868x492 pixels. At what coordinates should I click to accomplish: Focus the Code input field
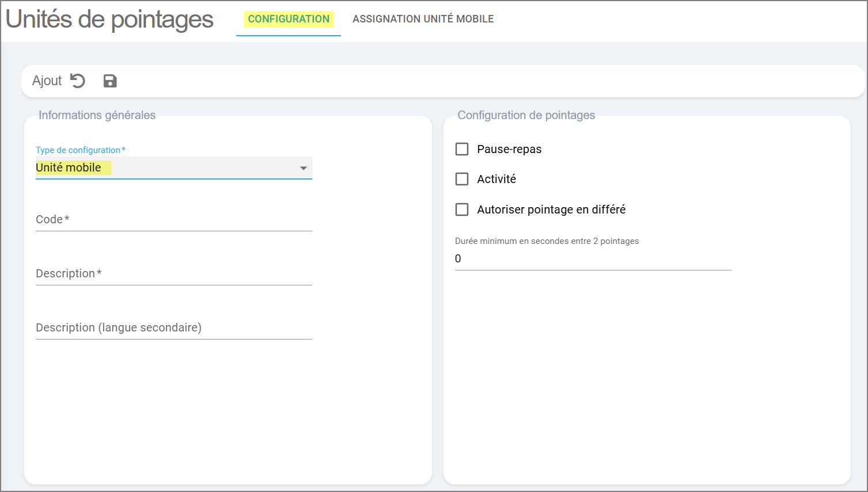(173, 219)
